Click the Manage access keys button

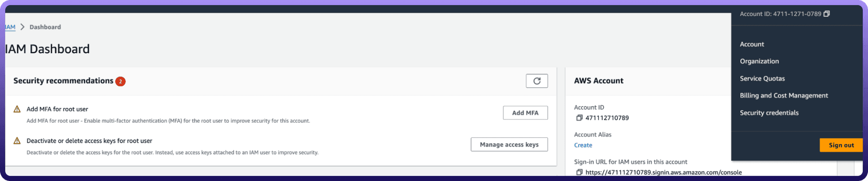(x=509, y=144)
